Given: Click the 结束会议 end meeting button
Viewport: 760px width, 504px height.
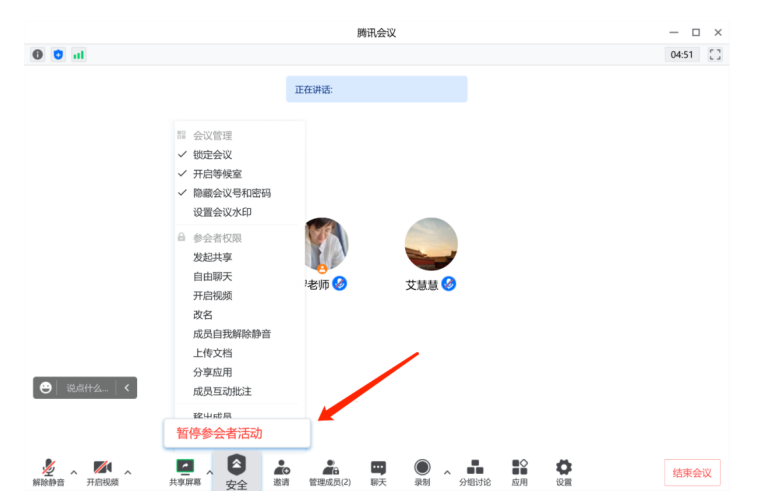Looking at the screenshot, I should coord(692,472).
